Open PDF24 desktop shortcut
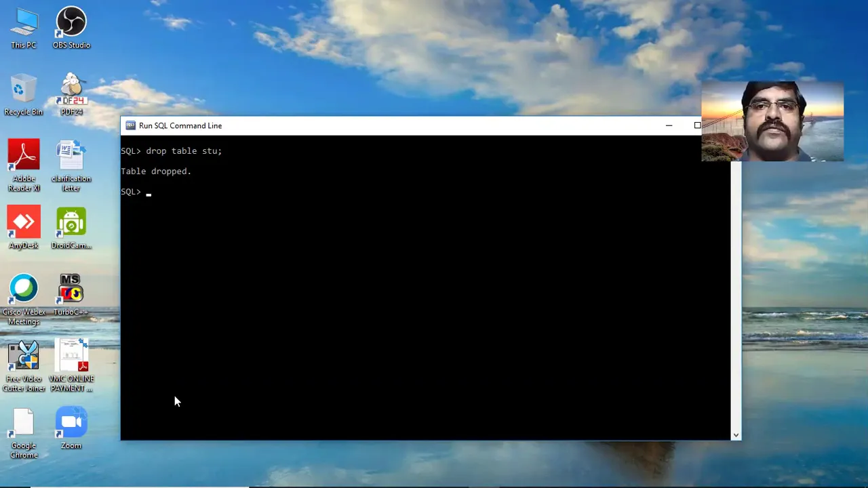The width and height of the screenshot is (868, 488). point(71,95)
